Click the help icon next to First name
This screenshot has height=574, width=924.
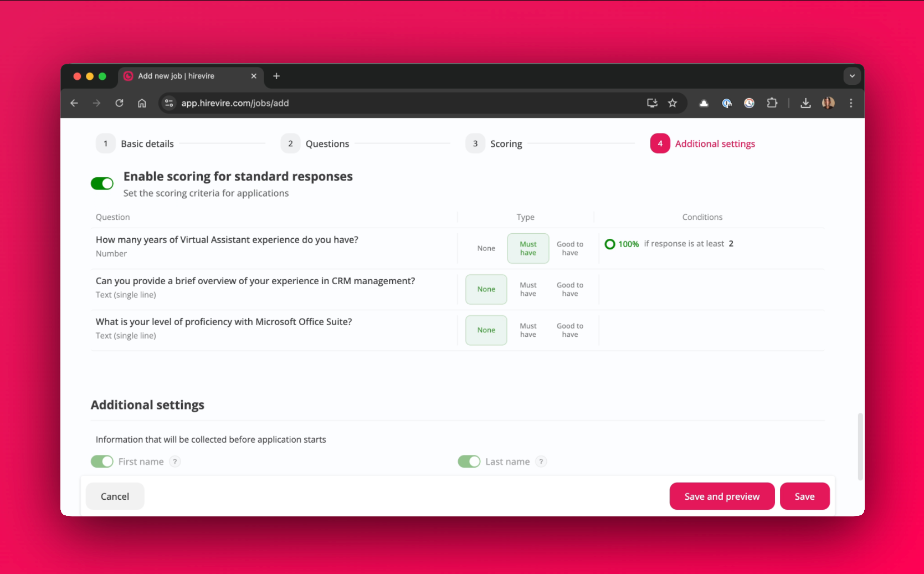coord(175,462)
